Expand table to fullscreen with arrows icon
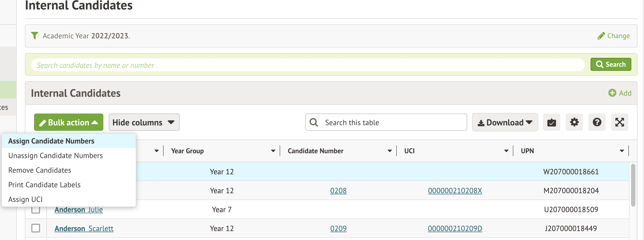This screenshot has height=240, width=644. [x=619, y=122]
